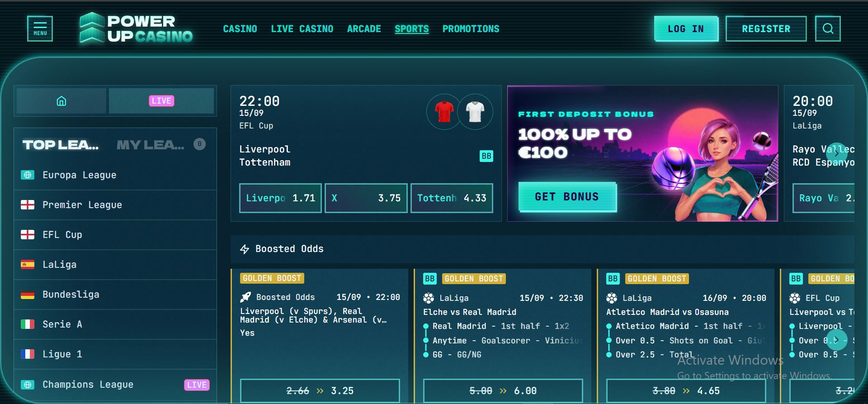Click BB badge beside Liverpool Tottenham match

pos(486,156)
